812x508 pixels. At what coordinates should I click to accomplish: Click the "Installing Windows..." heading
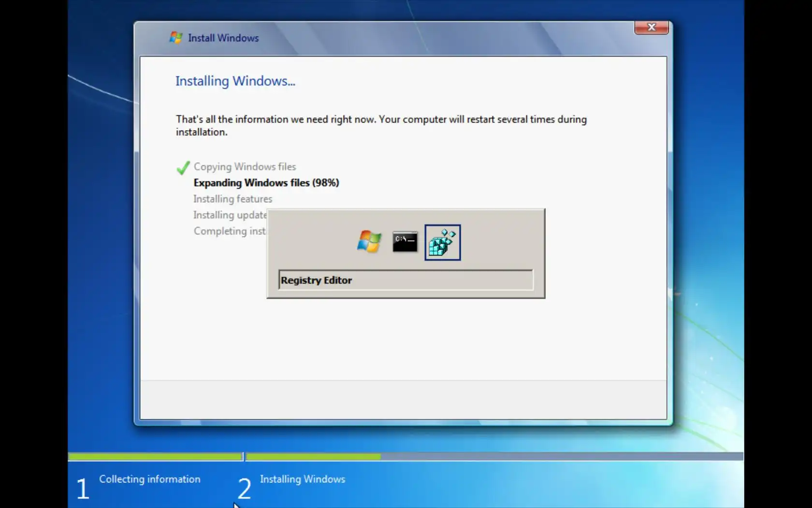tap(235, 81)
